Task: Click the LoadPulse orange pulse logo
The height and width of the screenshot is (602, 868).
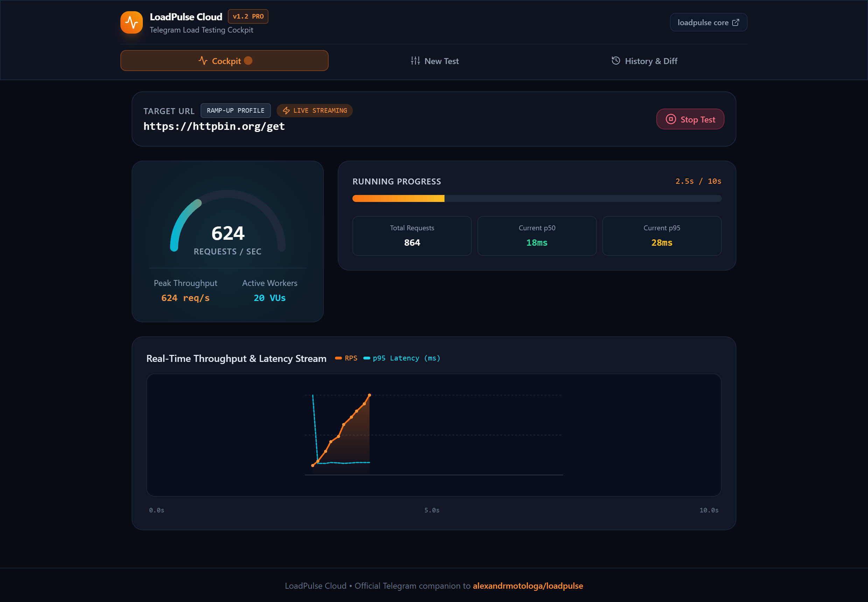Action: 131,22
